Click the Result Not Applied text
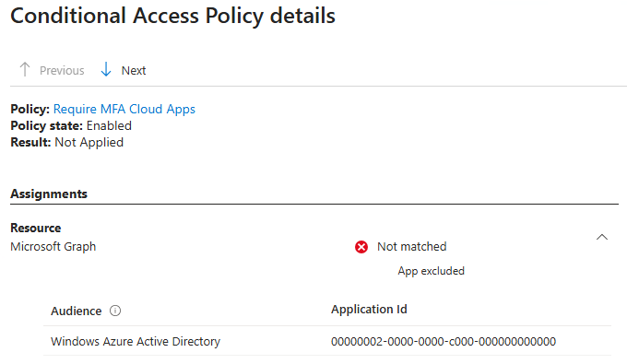This screenshot has width=627, height=364. point(66,143)
